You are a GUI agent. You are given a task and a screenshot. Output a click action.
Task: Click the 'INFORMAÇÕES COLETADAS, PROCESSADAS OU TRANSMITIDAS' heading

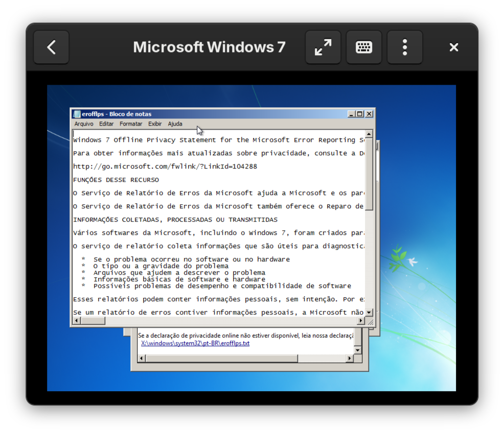pos(175,220)
